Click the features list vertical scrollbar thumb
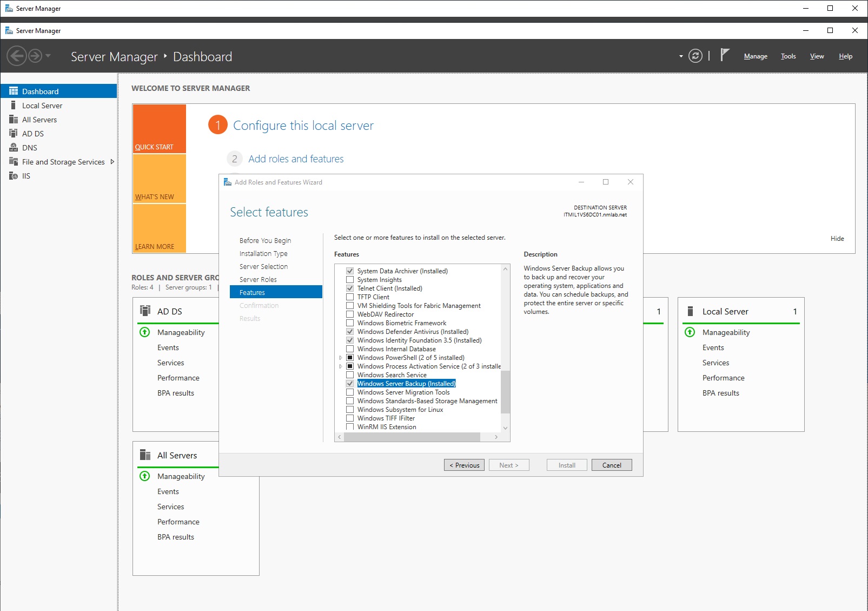Image resolution: width=868 pixels, height=611 pixels. click(505, 392)
